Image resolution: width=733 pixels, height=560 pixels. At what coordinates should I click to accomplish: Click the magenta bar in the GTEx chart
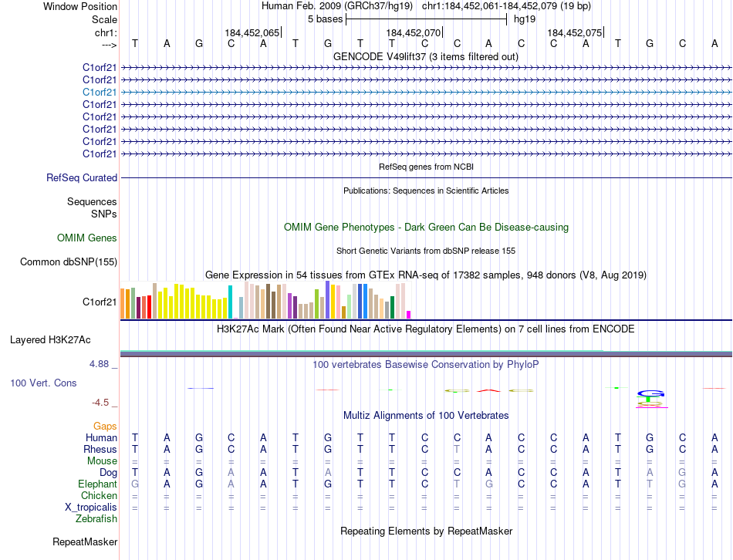(409, 315)
